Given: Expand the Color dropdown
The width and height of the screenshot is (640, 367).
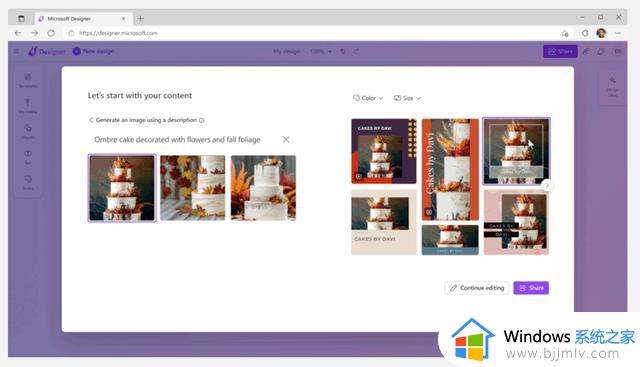Looking at the screenshot, I should [368, 98].
